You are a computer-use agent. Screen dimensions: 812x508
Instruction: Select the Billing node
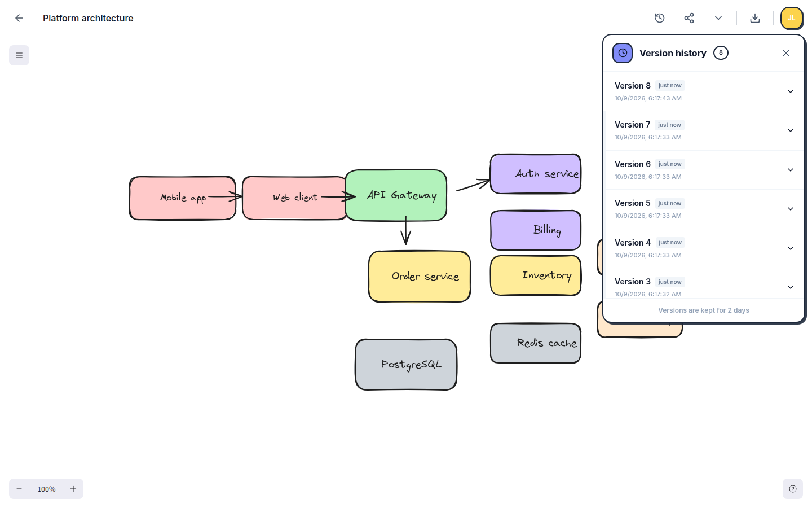[x=536, y=230]
